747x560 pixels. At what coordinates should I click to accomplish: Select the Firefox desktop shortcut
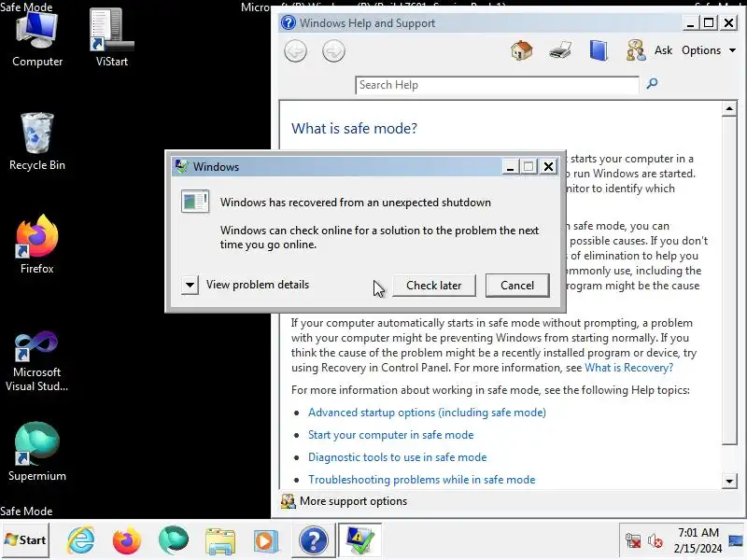tap(37, 245)
